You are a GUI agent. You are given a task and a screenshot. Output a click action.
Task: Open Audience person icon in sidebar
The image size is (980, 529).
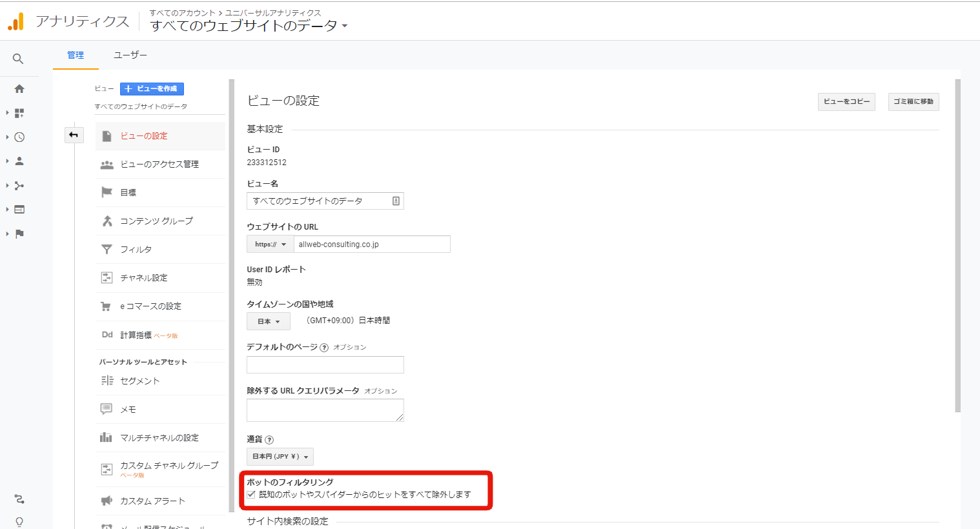[19, 161]
